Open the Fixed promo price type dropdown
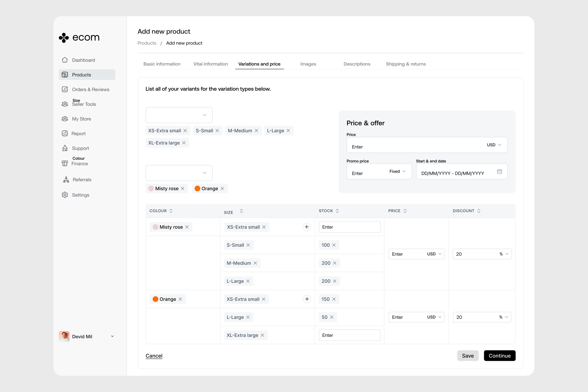The width and height of the screenshot is (588, 392). [397, 171]
